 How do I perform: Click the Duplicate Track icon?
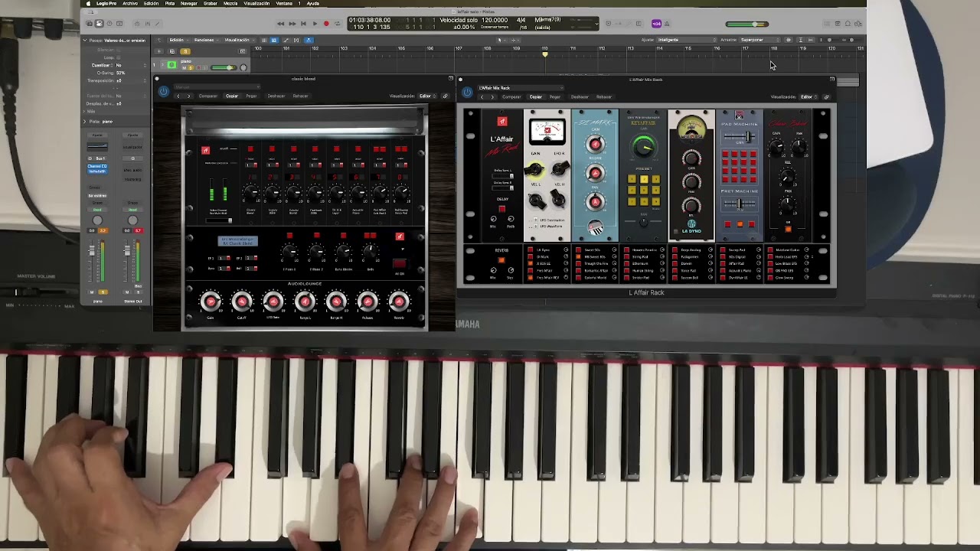pyautogui.click(x=172, y=51)
